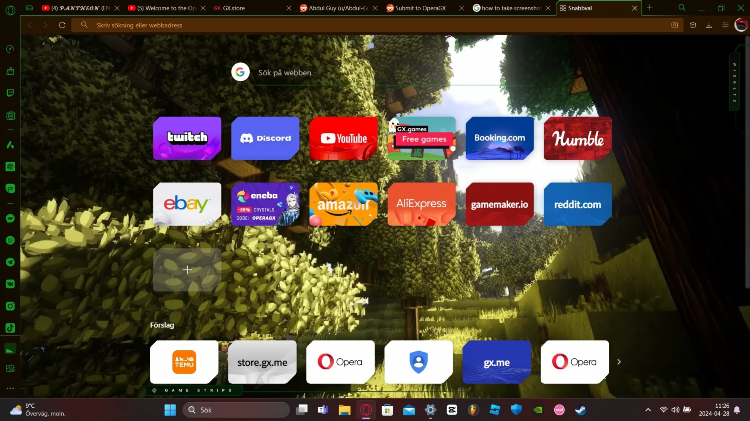Open the Windows Start menu
This screenshot has width=750, height=421.
170,410
